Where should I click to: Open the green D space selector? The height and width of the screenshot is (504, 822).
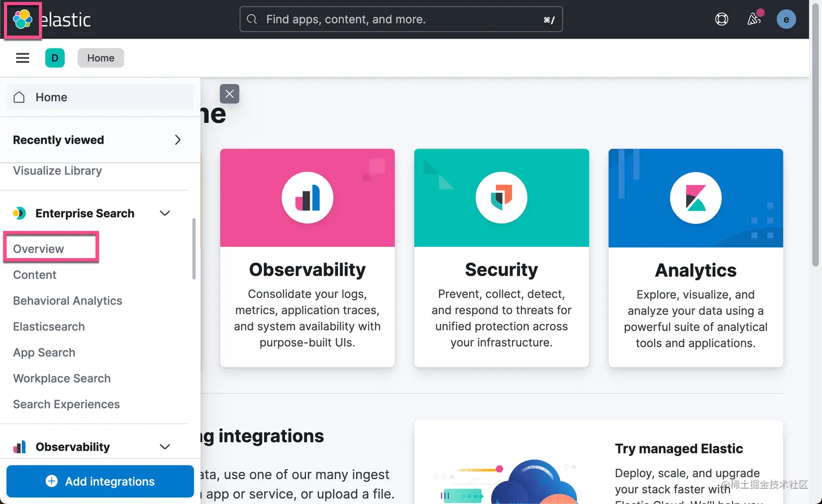click(55, 58)
